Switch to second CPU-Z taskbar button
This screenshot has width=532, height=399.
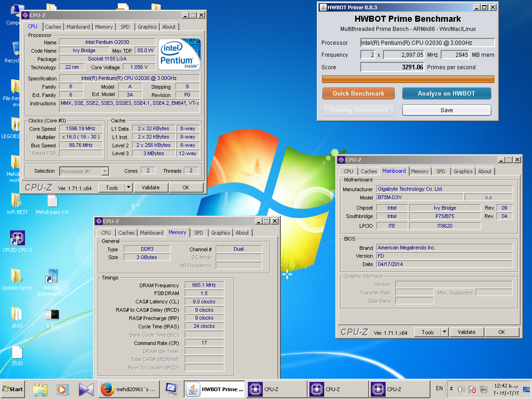point(338,389)
